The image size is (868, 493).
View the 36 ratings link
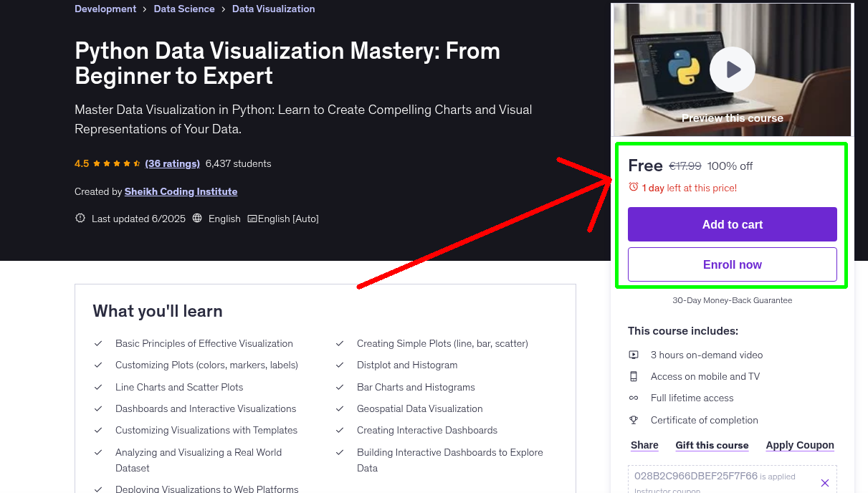click(x=172, y=163)
